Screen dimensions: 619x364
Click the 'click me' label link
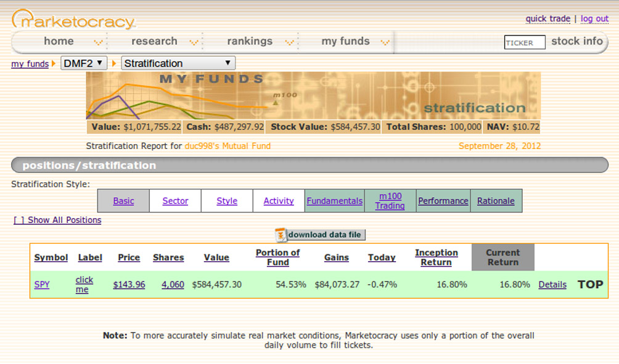(x=84, y=285)
